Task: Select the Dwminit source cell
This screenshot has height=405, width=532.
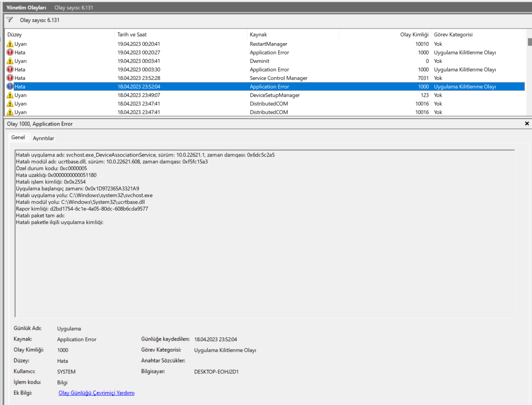Action: [259, 61]
